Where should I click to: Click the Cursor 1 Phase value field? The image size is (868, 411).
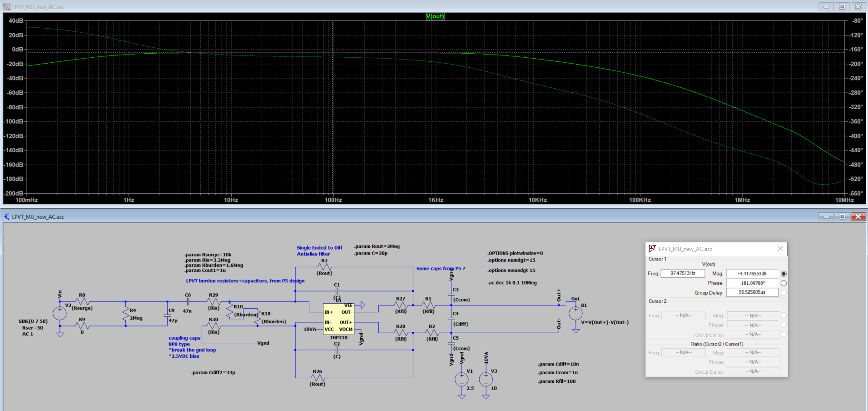coord(752,283)
